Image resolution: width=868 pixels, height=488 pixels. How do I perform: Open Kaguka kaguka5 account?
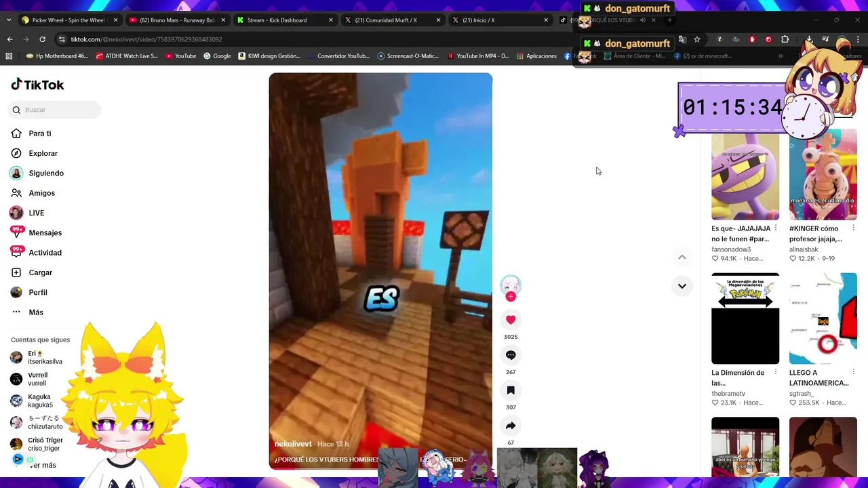point(32,401)
